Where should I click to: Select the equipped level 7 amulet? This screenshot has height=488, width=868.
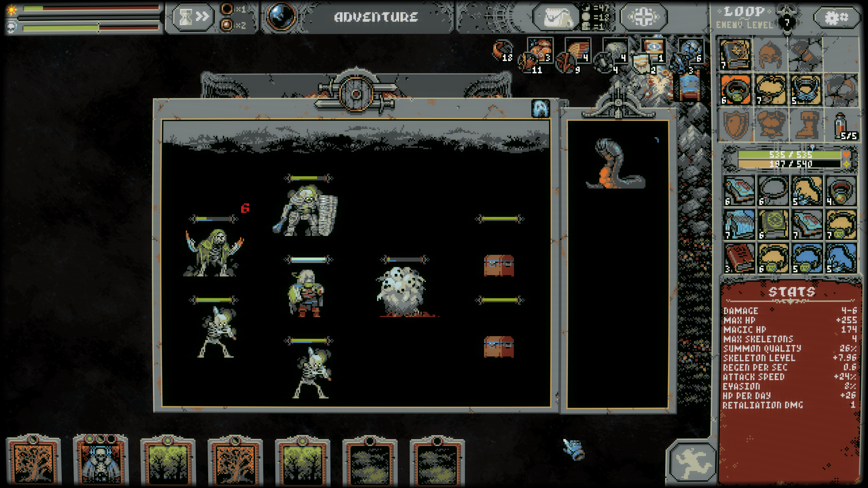770,89
